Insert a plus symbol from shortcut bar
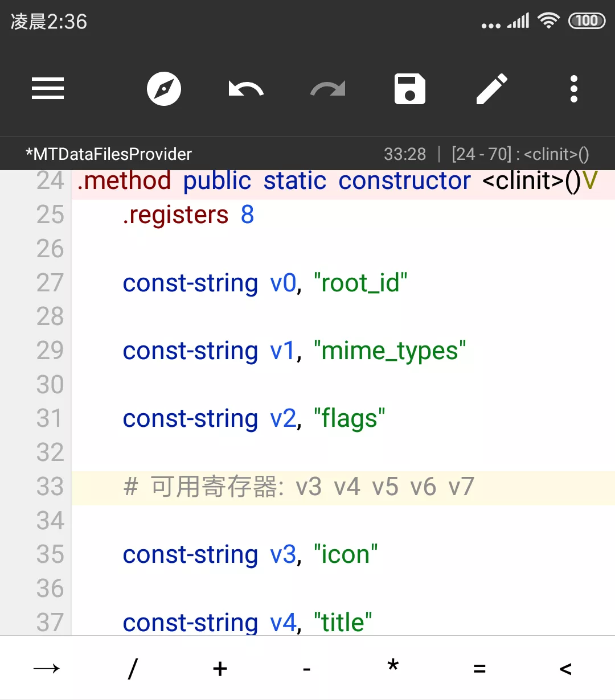 tap(220, 668)
